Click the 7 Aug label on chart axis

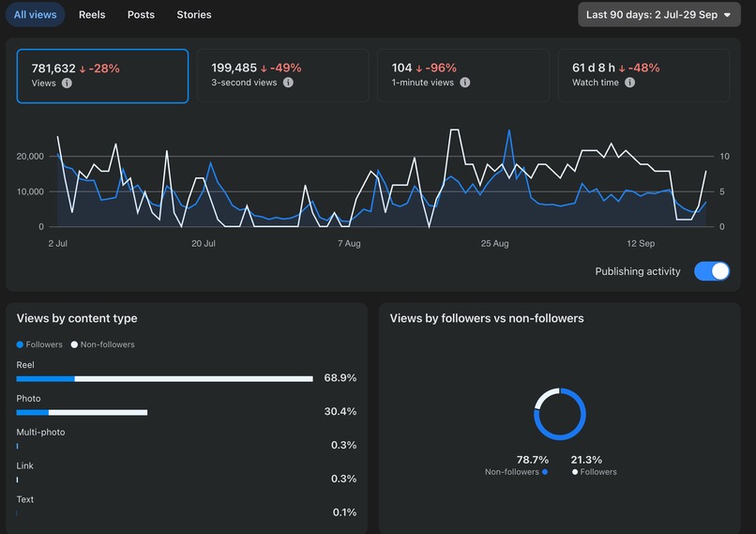pyautogui.click(x=349, y=244)
